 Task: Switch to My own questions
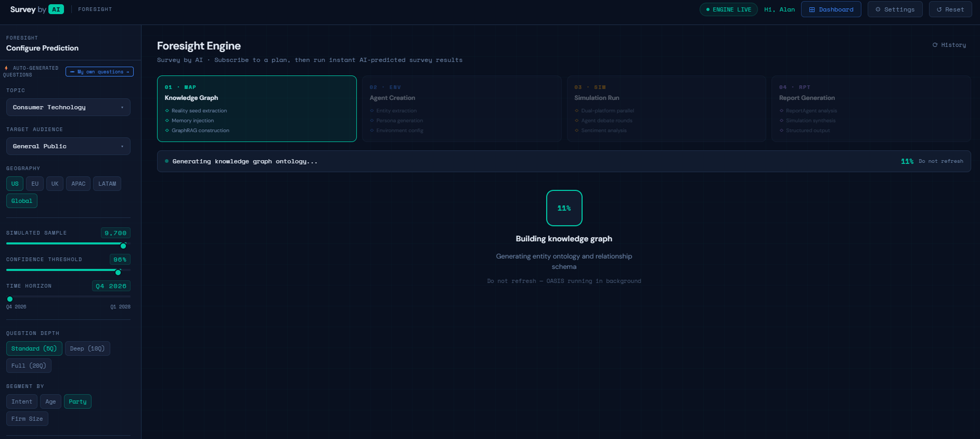pos(99,72)
